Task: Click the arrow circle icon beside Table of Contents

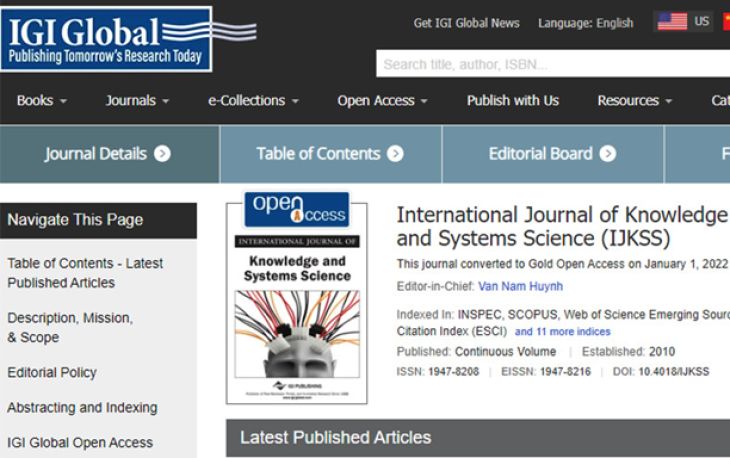Action: tap(395, 154)
